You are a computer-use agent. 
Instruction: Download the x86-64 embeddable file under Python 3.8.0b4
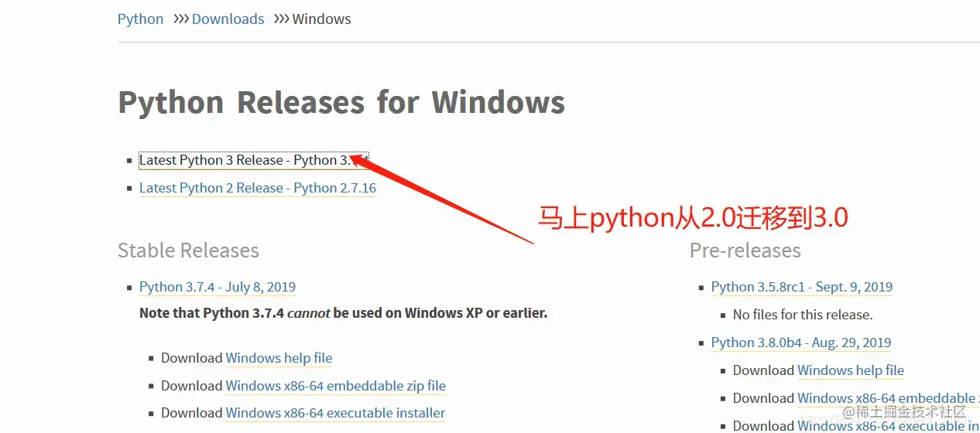pos(889,398)
